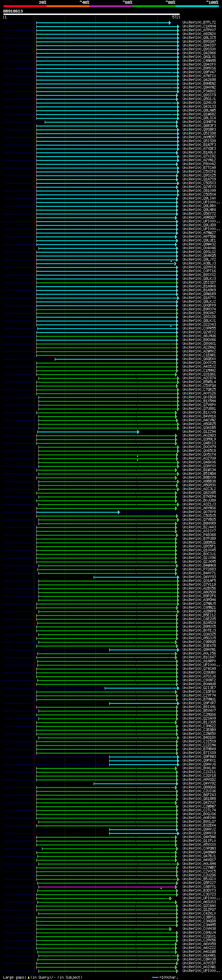Select the BB918613 query label

(x=13, y=11)
